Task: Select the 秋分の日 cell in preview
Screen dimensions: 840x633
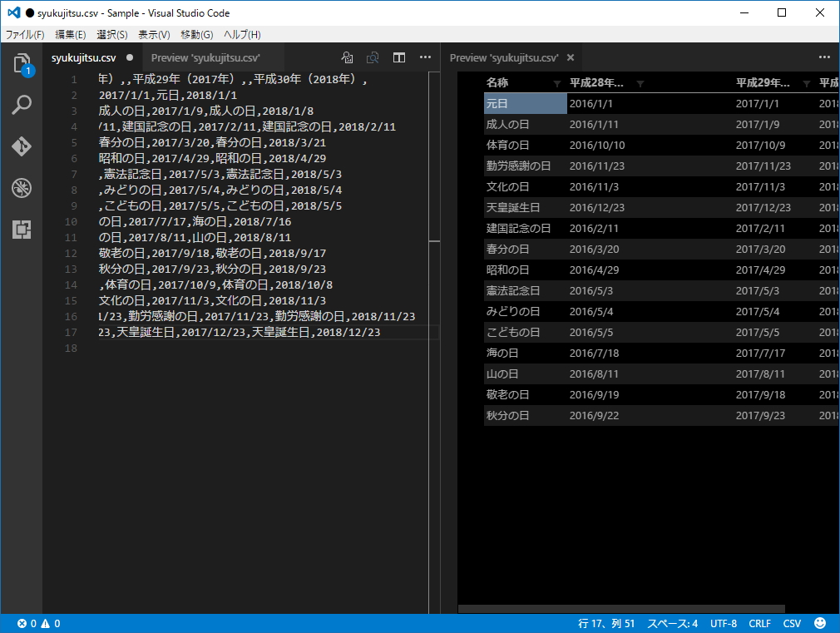Action: click(x=525, y=415)
